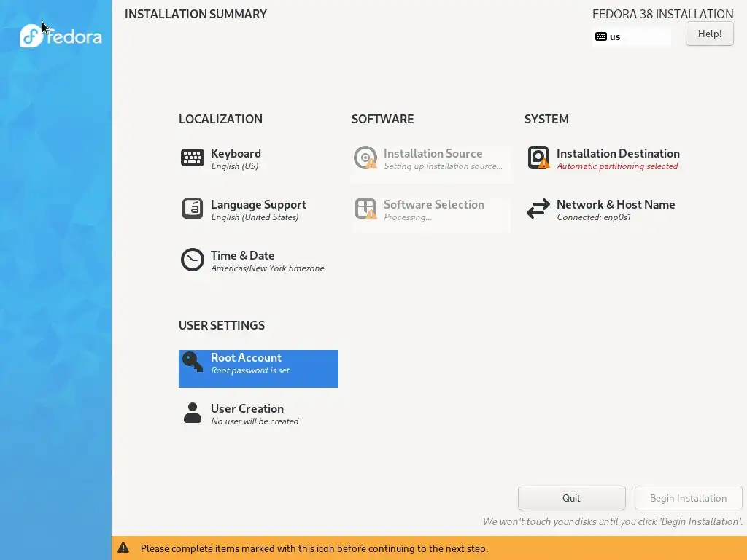Open User Creation title text

click(x=247, y=408)
